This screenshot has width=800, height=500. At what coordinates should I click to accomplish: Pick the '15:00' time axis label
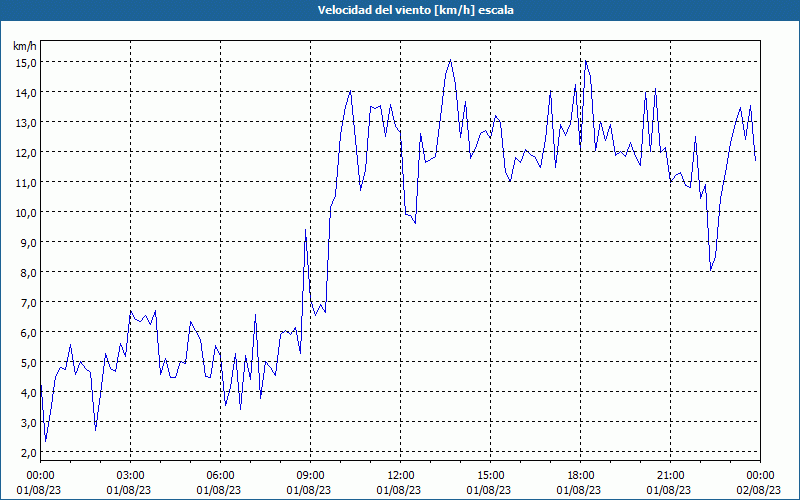(490, 476)
